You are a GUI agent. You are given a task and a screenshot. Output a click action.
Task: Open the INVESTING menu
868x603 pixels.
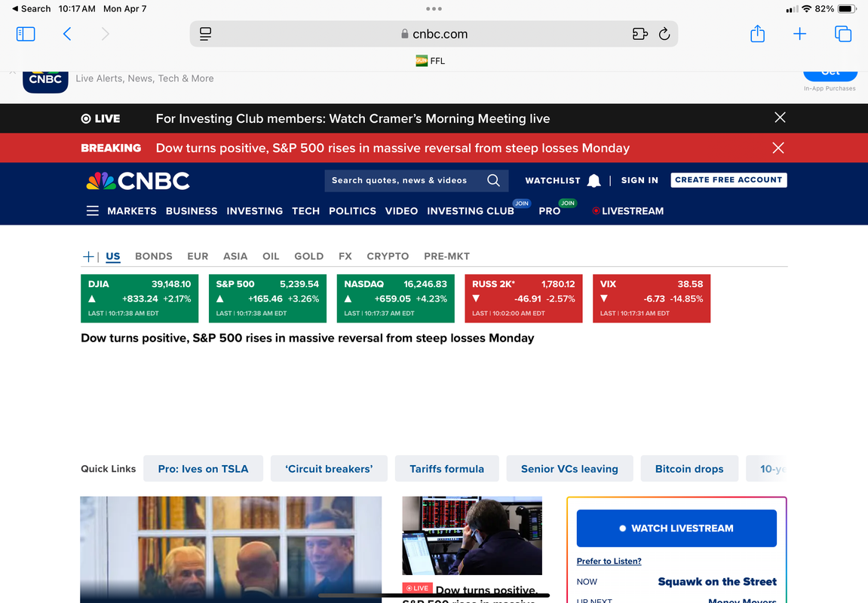coord(255,211)
